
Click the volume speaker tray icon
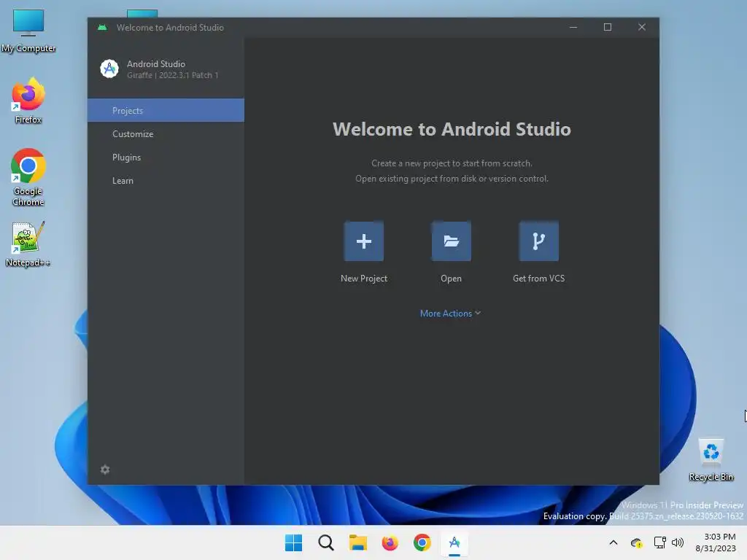[677, 542]
